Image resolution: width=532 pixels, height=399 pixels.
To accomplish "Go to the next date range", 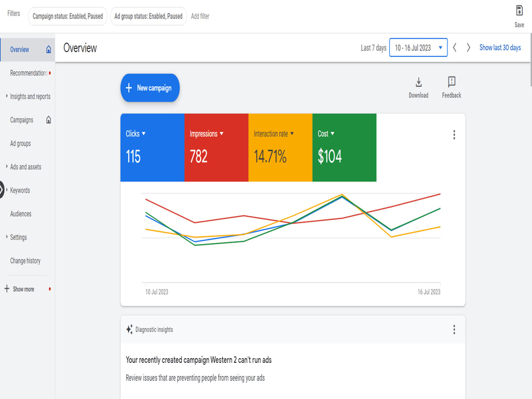I will 468,47.
